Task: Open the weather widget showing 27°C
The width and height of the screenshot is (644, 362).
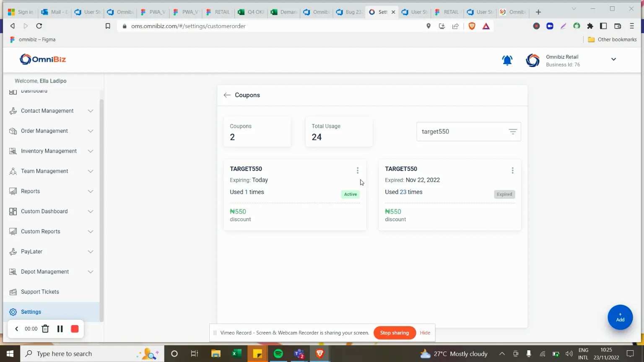Action: 454,354
